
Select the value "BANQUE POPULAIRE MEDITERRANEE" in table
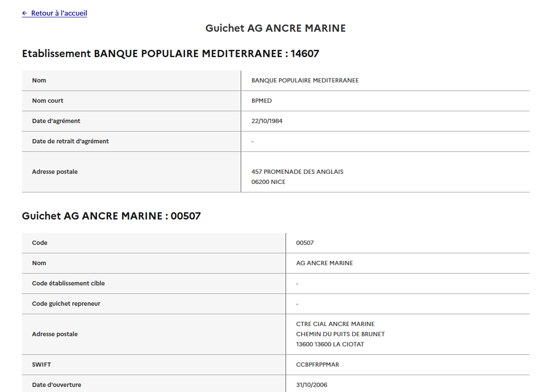point(305,81)
